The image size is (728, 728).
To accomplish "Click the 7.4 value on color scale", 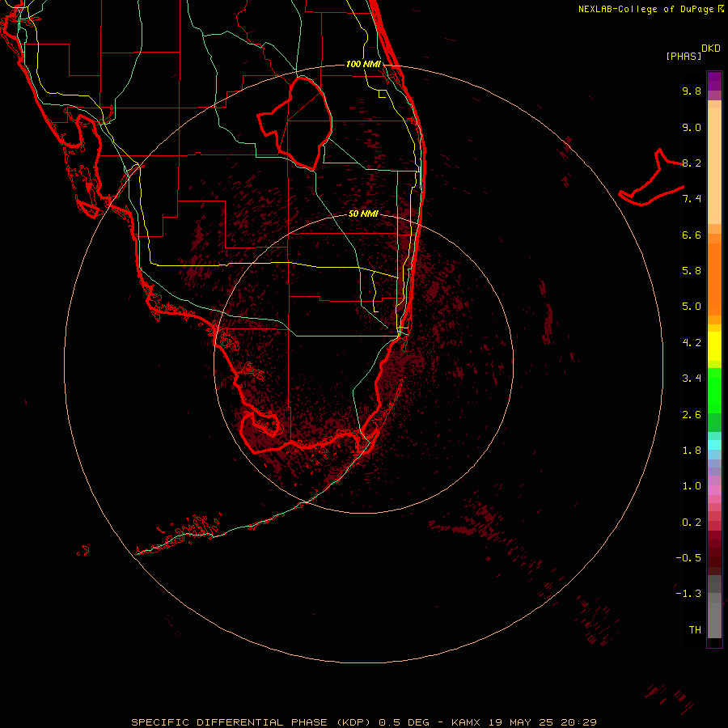I will [692, 199].
